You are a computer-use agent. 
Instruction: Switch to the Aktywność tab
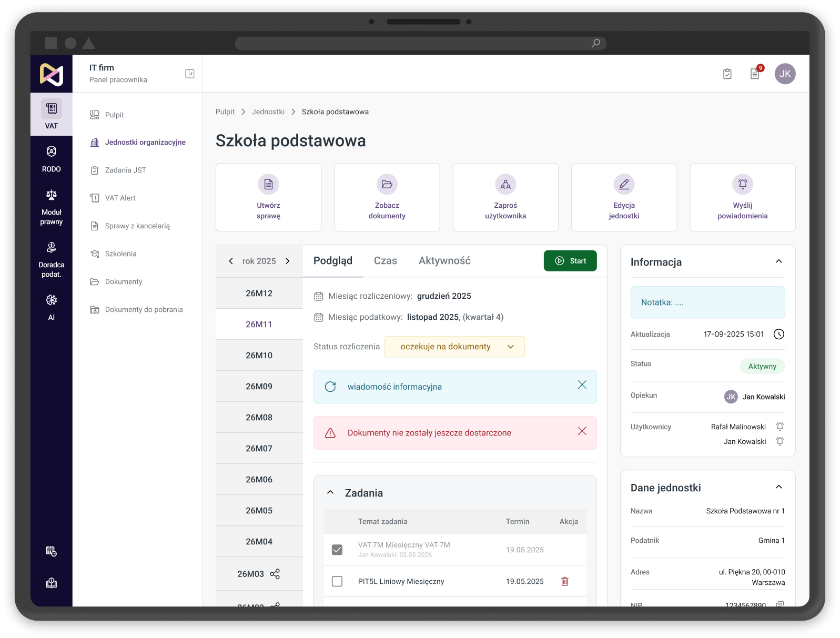point(444,261)
